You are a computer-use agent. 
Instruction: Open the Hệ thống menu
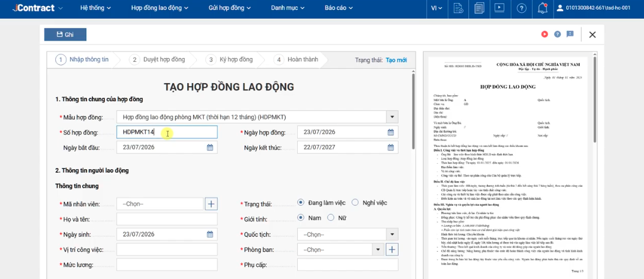[x=96, y=8]
